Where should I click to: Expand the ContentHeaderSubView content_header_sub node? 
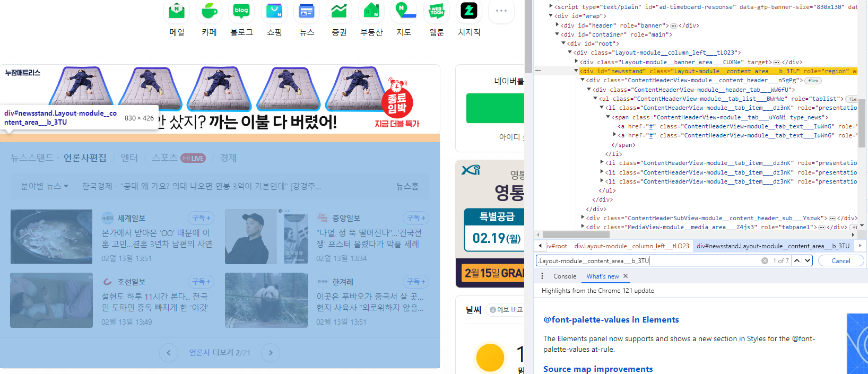[x=583, y=218]
